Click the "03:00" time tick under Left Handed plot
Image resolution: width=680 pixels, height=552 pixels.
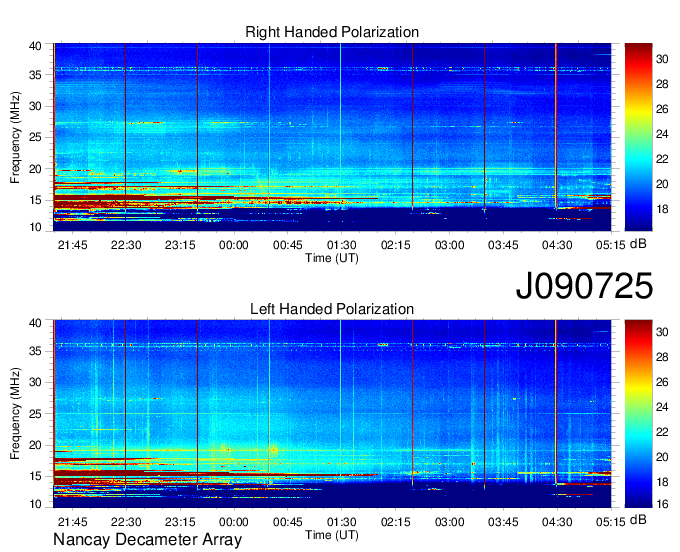coord(449,522)
